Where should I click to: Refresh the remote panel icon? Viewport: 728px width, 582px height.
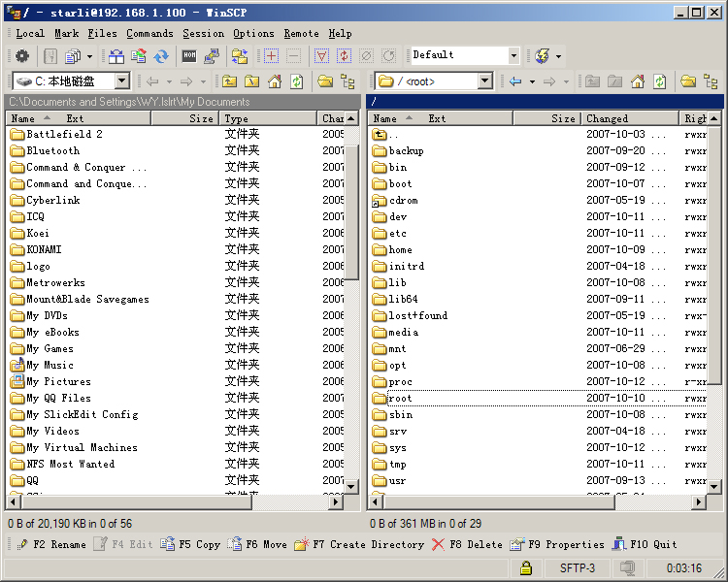click(660, 81)
